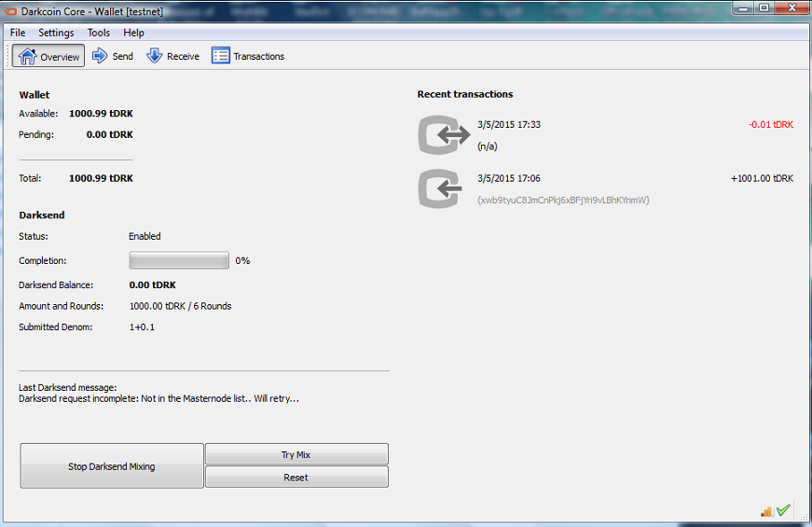Open the Settings menu

click(56, 33)
